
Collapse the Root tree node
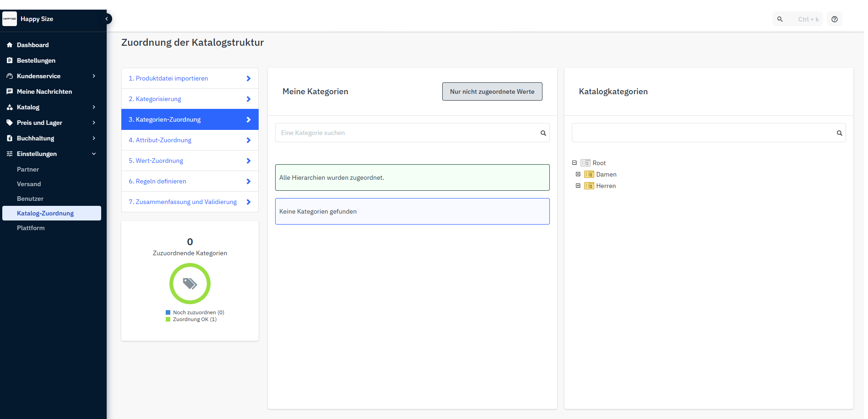click(574, 163)
